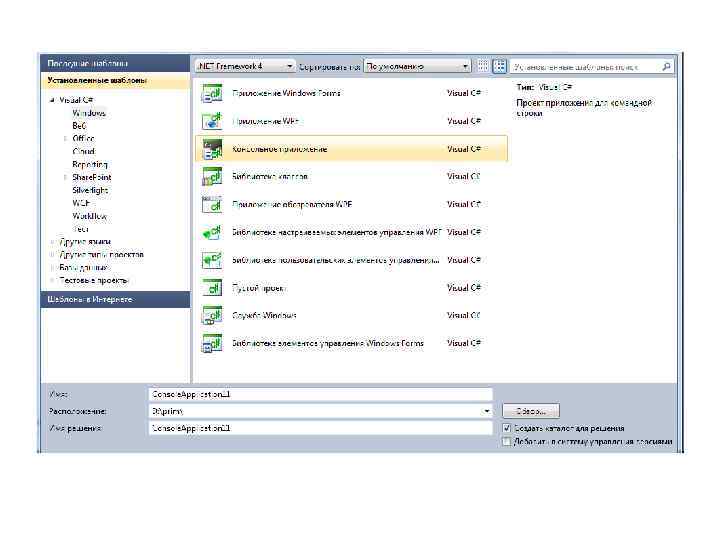
Task: Select the WCF category
Action: point(81,203)
